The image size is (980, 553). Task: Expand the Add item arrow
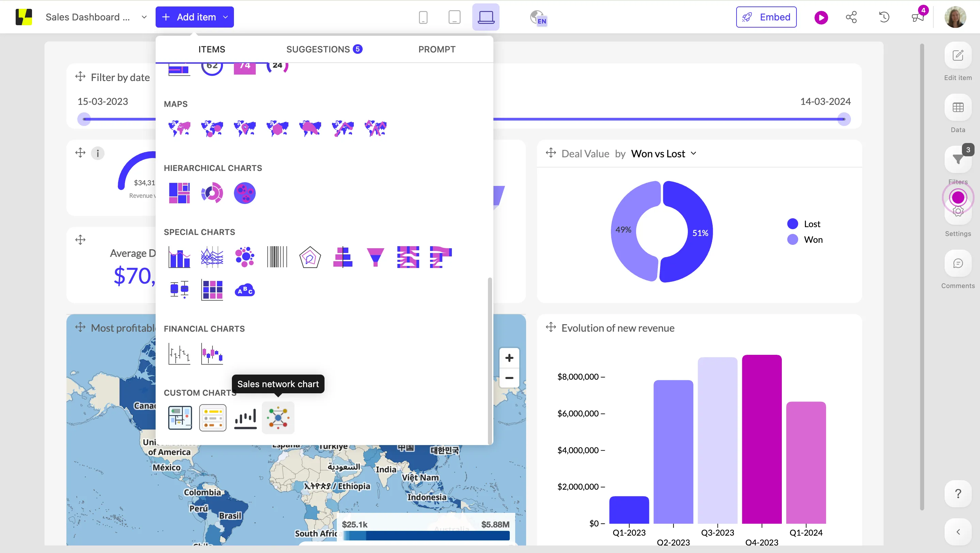(x=225, y=17)
